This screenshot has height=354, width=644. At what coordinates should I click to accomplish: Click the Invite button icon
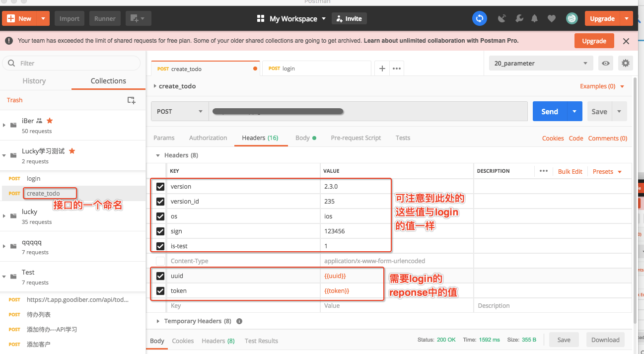pyautogui.click(x=340, y=19)
